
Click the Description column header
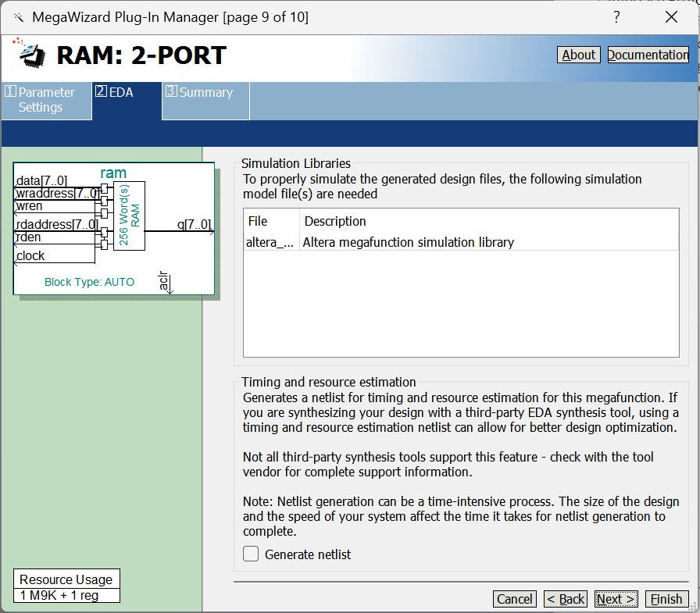point(489,221)
